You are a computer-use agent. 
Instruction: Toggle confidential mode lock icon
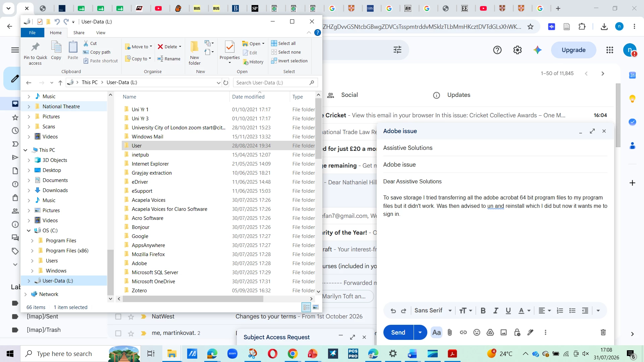click(x=517, y=333)
